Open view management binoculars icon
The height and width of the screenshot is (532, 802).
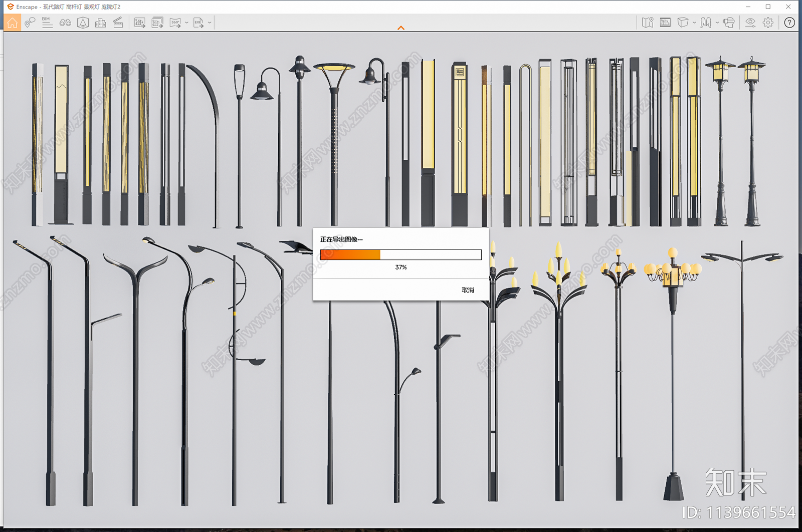[x=65, y=23]
